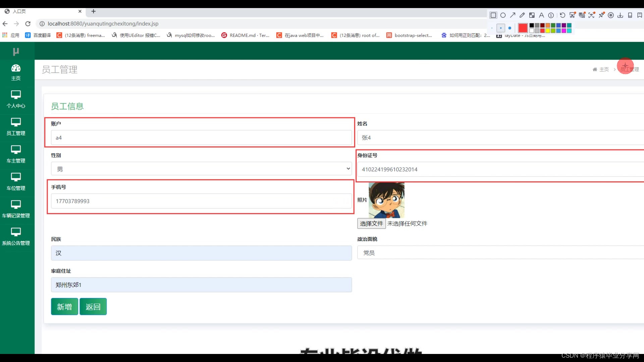
Task: Close the 入口页 browser tab
Action: pos(80,11)
